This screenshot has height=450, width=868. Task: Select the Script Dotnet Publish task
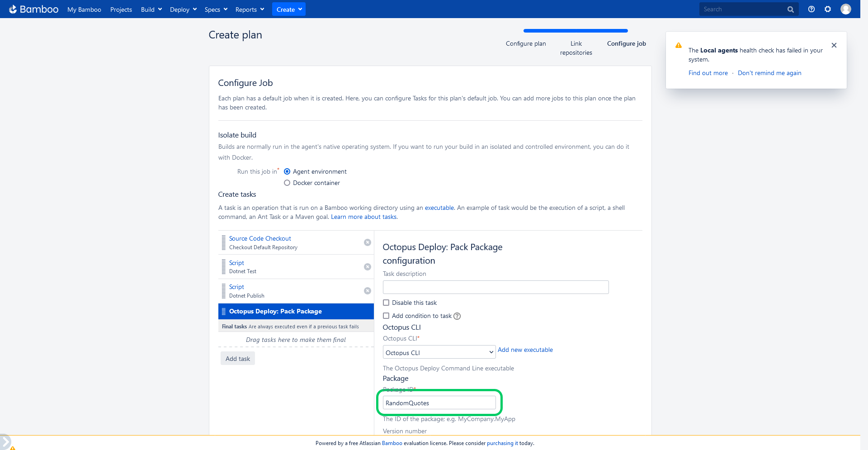(x=296, y=291)
